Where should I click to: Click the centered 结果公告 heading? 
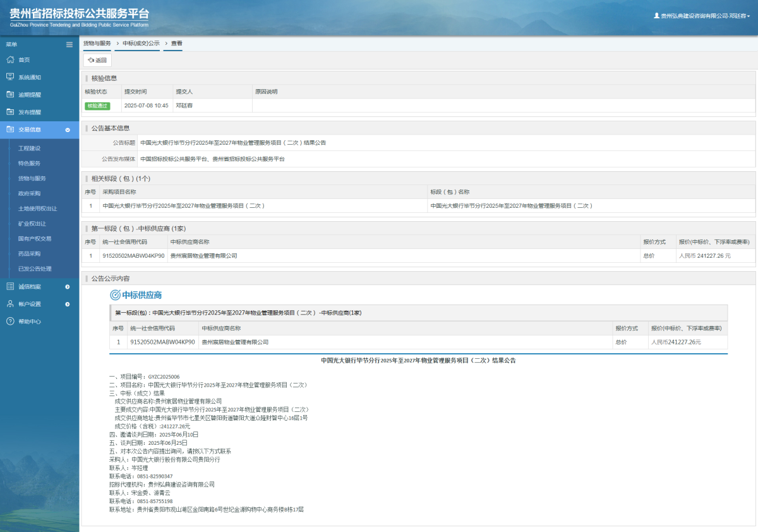418,360
